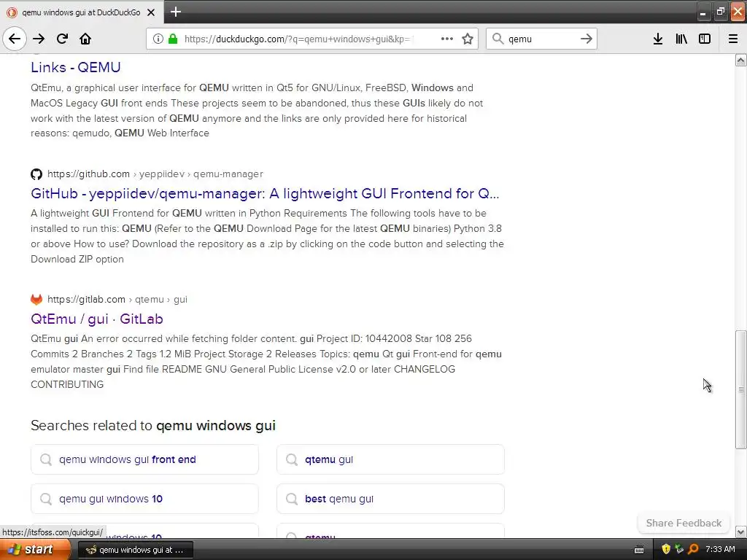This screenshot has height=560, width=747.
Task: Open the Links - QEMU result
Action: (75, 67)
